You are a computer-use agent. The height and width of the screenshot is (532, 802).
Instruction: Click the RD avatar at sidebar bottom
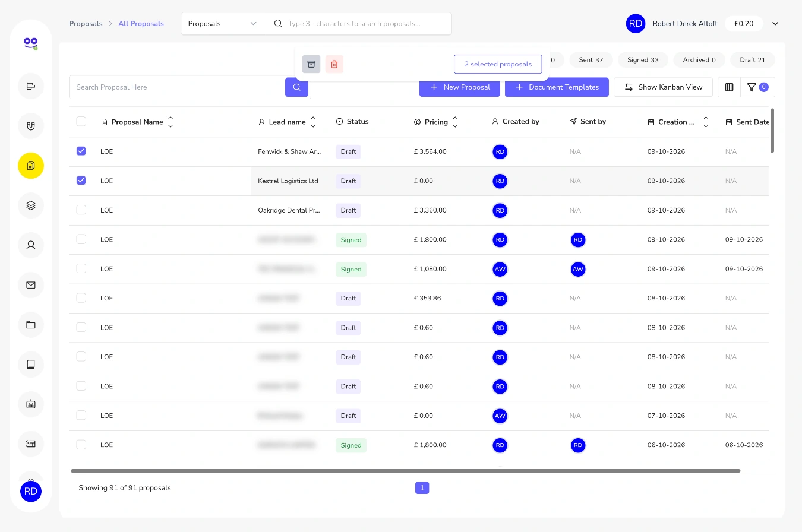tap(31, 491)
